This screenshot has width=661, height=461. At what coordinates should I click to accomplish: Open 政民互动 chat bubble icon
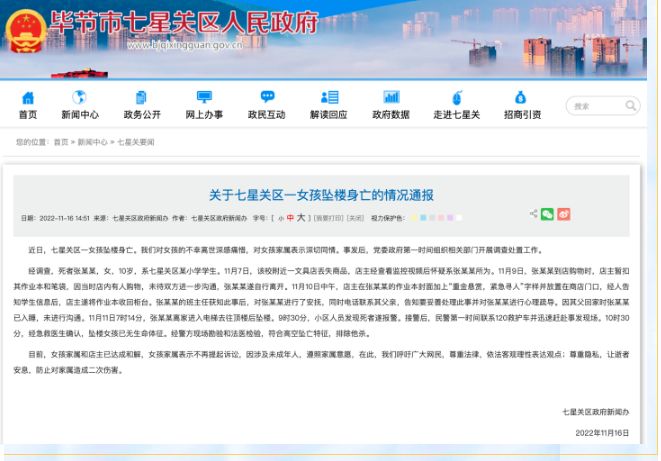point(267,97)
